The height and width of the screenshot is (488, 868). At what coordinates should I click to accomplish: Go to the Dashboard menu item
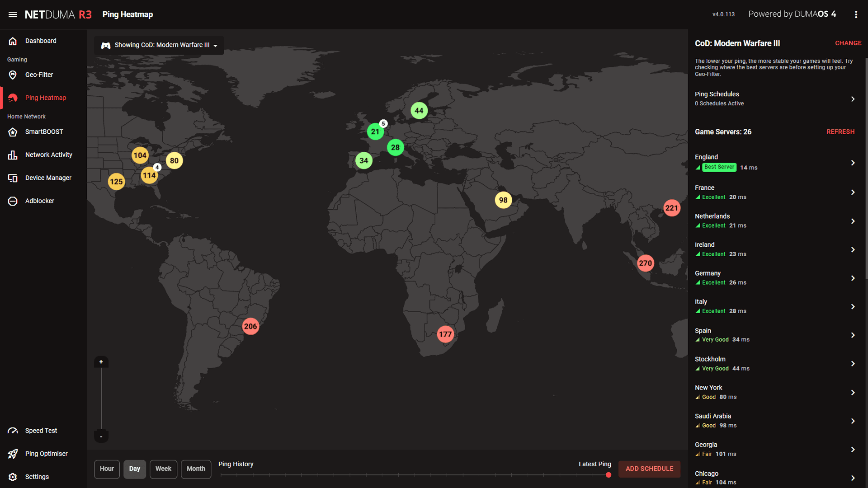(x=41, y=41)
